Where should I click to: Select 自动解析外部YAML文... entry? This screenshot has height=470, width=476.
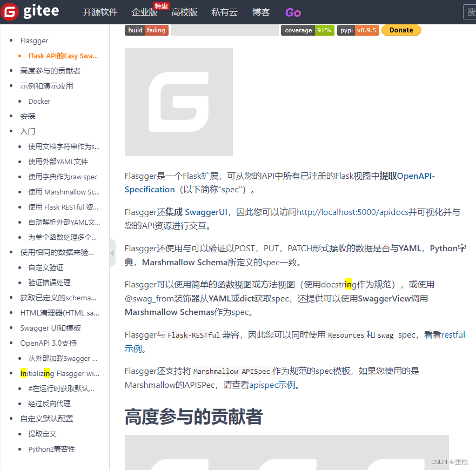64,222
